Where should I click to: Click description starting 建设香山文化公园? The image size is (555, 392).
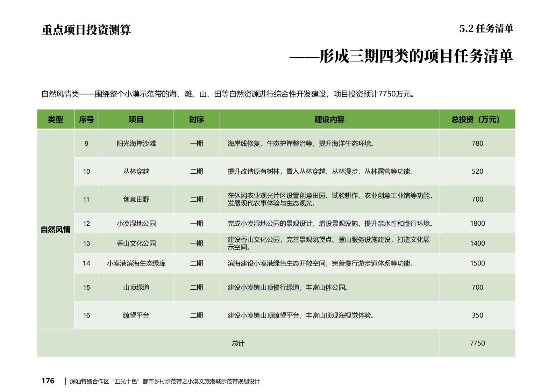[329, 244]
